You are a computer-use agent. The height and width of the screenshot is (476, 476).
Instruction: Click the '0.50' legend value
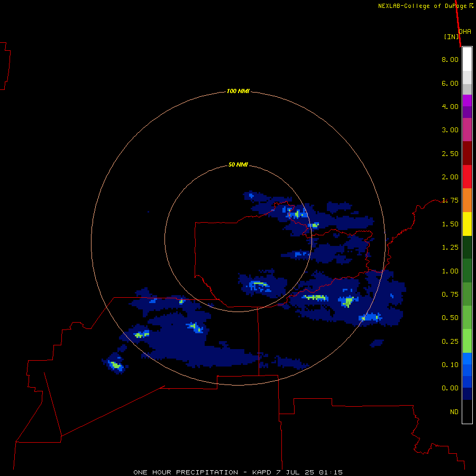450,318
